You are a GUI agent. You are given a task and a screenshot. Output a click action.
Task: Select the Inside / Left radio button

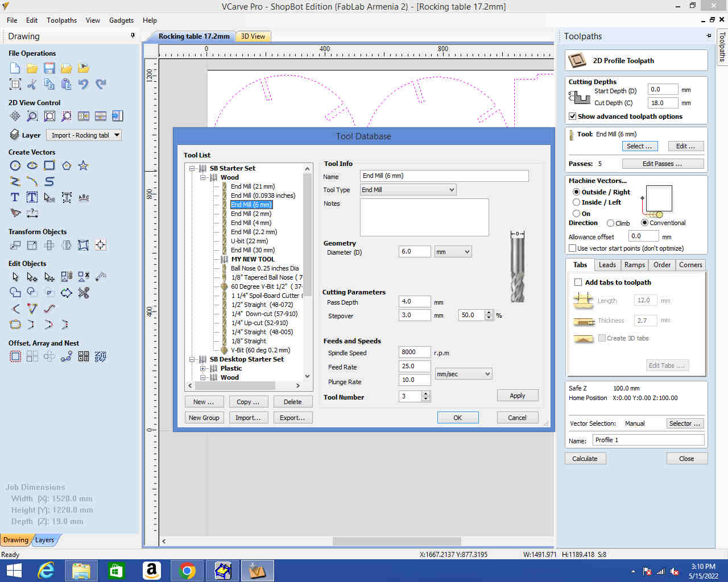point(576,202)
